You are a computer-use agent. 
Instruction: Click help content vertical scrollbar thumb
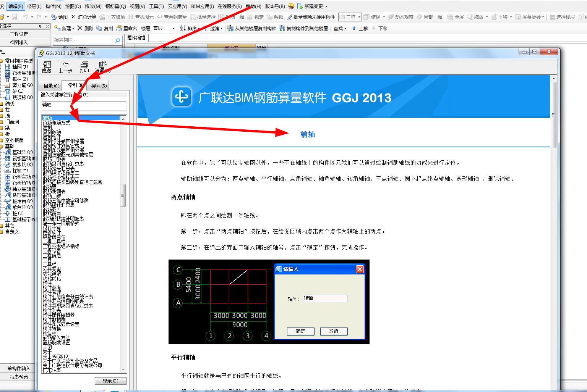pyautogui.click(x=553, y=115)
